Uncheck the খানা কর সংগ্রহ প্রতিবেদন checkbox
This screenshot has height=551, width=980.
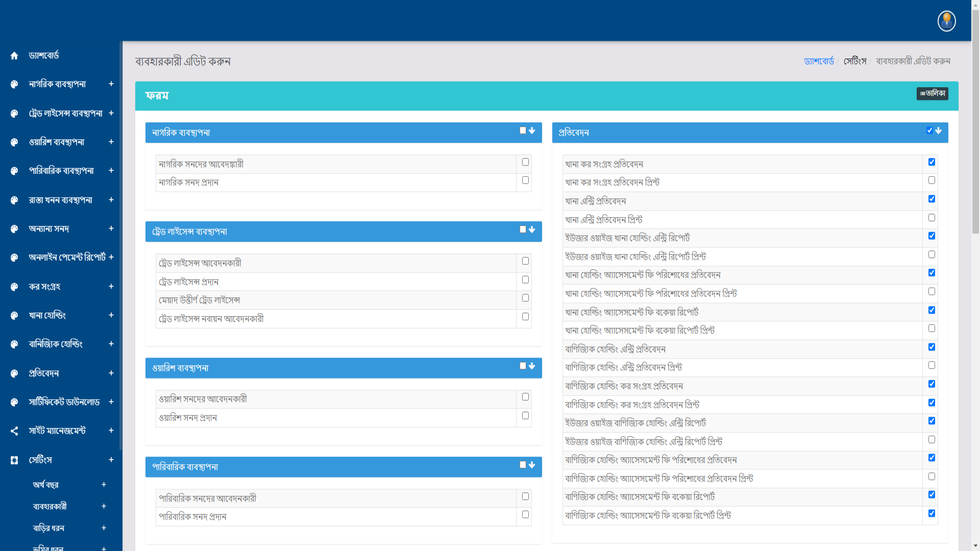[x=932, y=162]
